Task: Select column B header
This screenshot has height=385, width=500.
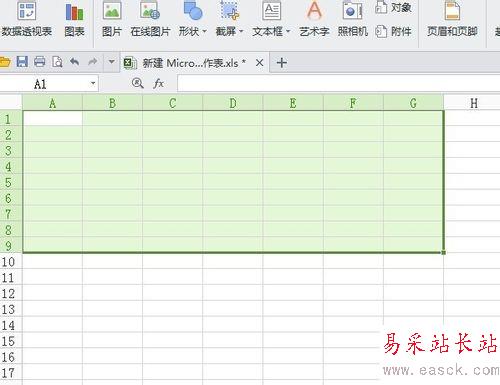Action: click(x=112, y=103)
